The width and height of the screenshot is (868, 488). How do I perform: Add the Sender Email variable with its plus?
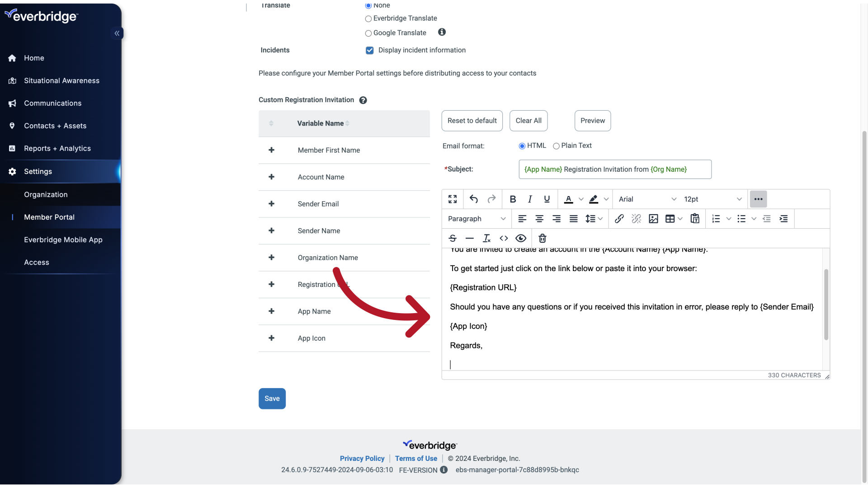(x=272, y=204)
